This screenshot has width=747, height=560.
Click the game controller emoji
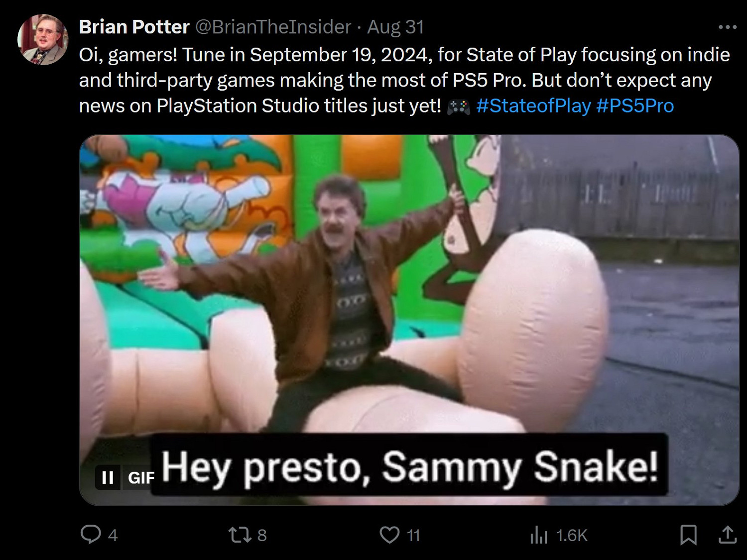[459, 107]
